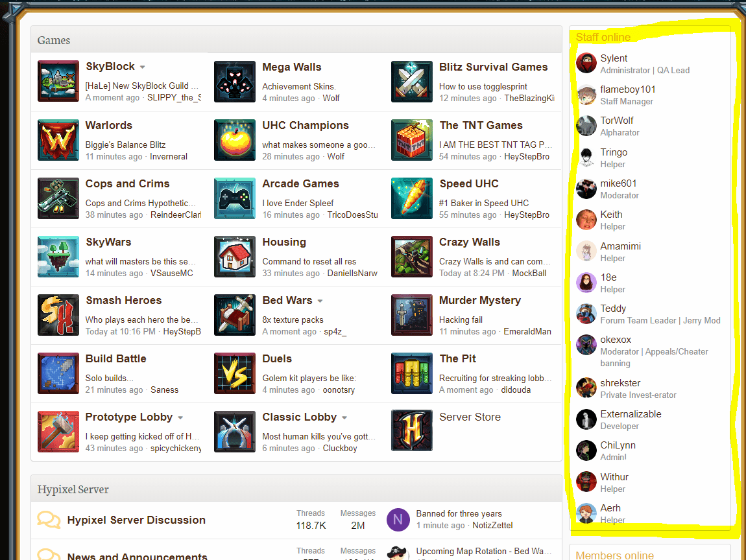Open Externalizable's profile name
The image size is (746, 560).
click(x=631, y=414)
